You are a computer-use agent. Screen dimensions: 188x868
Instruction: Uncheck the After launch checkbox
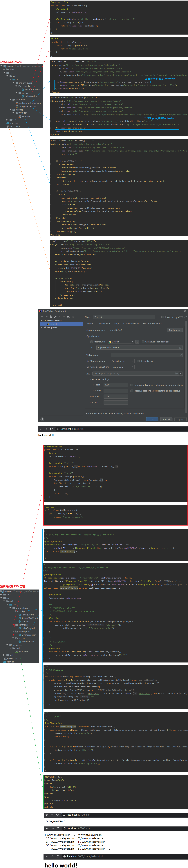[x=92, y=342]
